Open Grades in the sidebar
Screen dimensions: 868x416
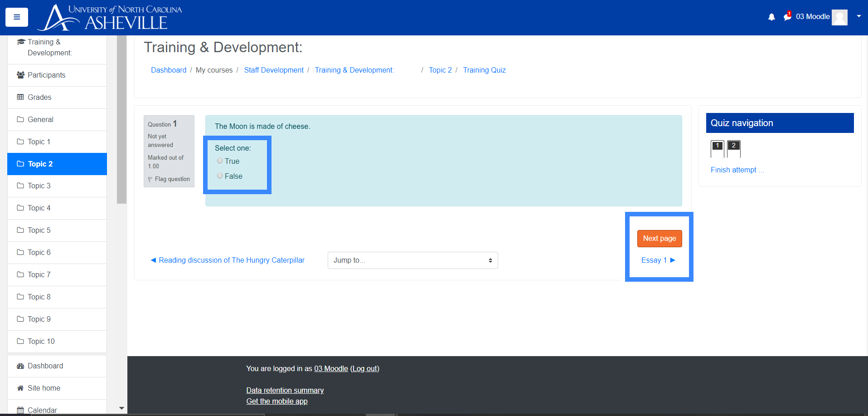[39, 97]
